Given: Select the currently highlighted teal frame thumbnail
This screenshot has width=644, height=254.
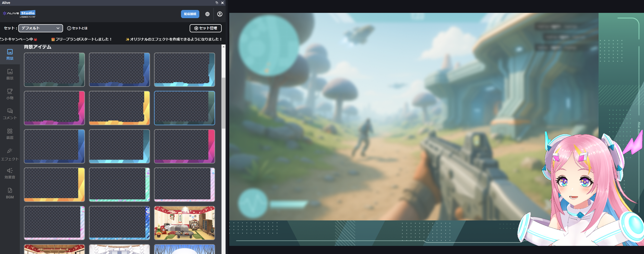Looking at the screenshot, I should point(184,108).
